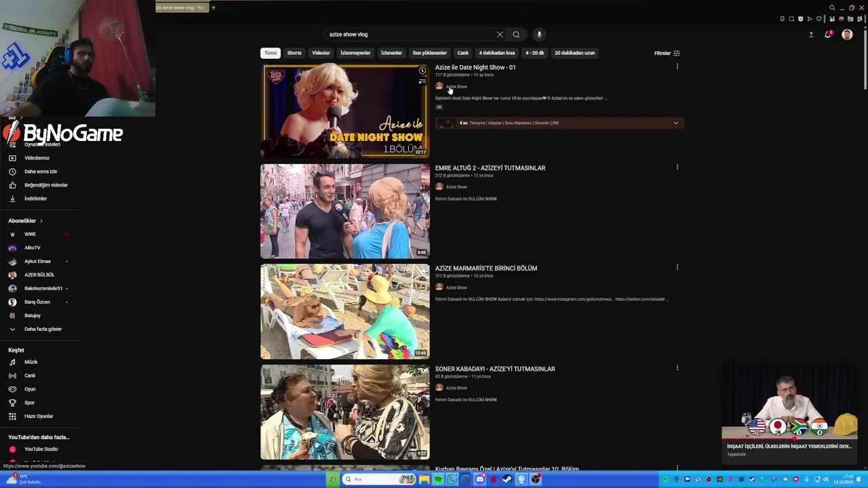
Task: Open more options for AZİZE MARMARİS'TE video
Action: point(677,267)
